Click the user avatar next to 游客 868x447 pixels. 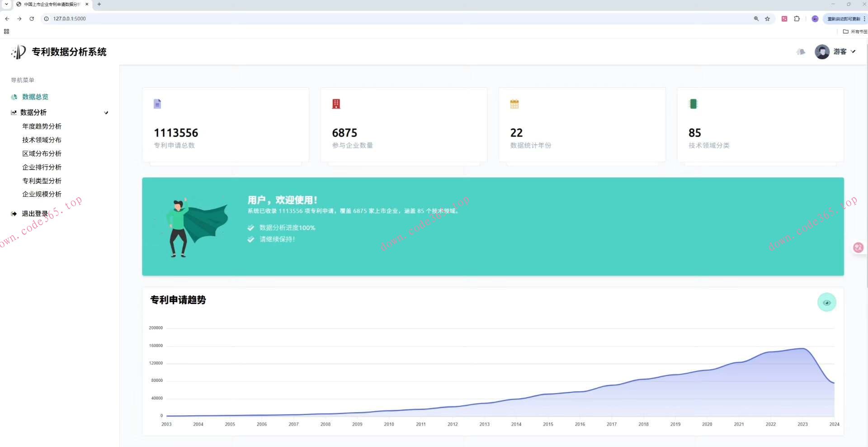coord(822,52)
